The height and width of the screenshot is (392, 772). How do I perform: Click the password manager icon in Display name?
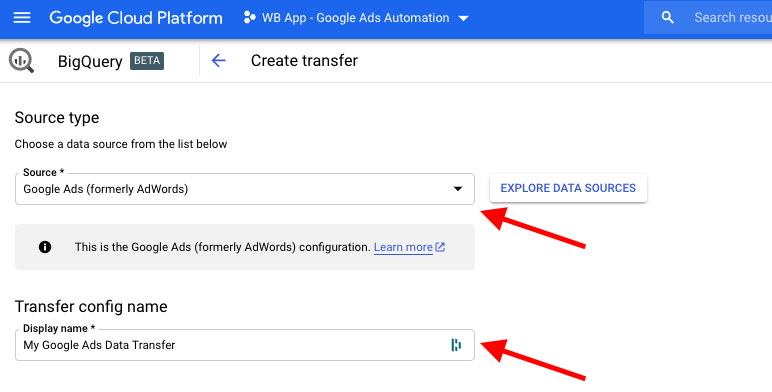coord(456,345)
